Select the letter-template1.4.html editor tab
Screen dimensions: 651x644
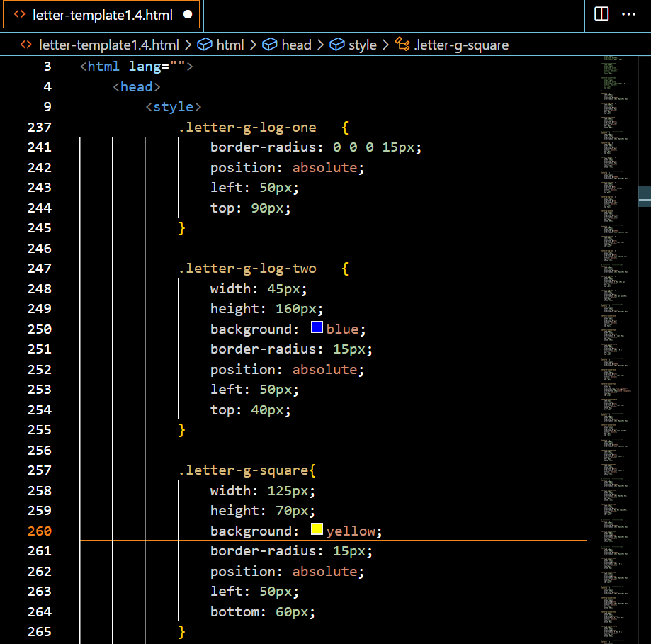pyautogui.click(x=103, y=14)
